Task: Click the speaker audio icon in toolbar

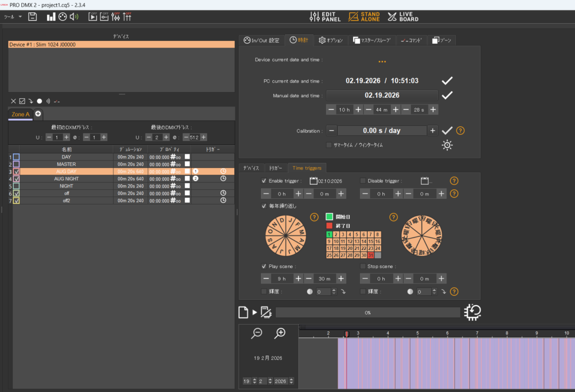Action: 74,16
